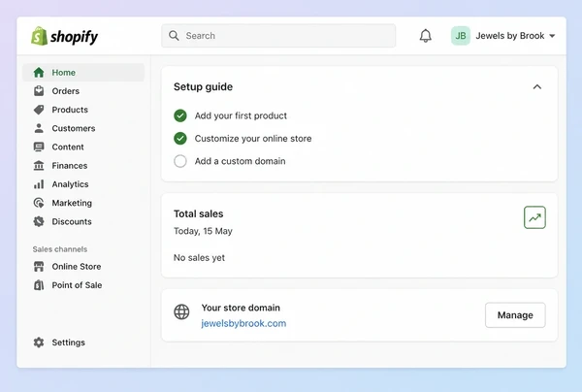Click the Customers person icon
The width and height of the screenshot is (582, 392).
click(x=39, y=128)
